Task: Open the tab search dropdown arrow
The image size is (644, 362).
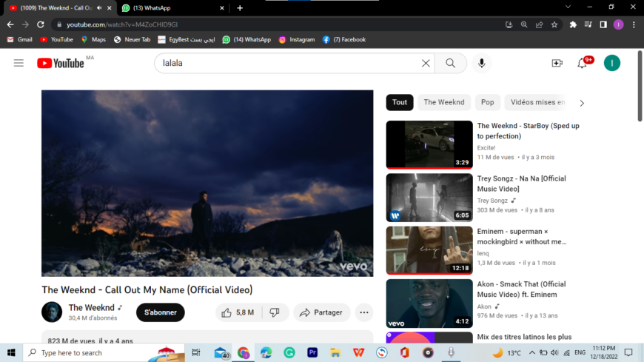Action: click(x=568, y=7)
